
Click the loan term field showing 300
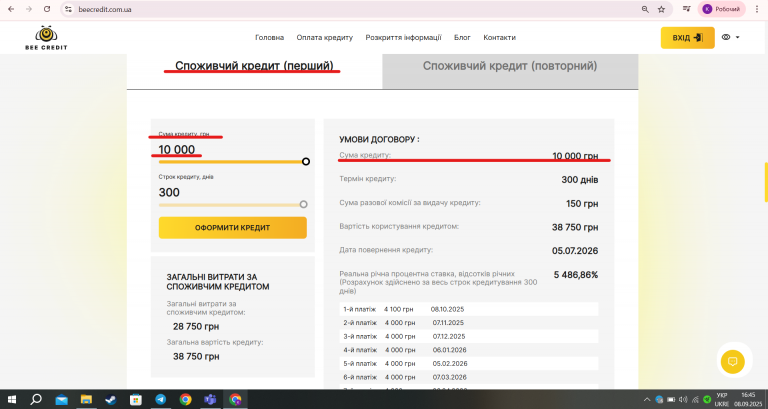[169, 192]
